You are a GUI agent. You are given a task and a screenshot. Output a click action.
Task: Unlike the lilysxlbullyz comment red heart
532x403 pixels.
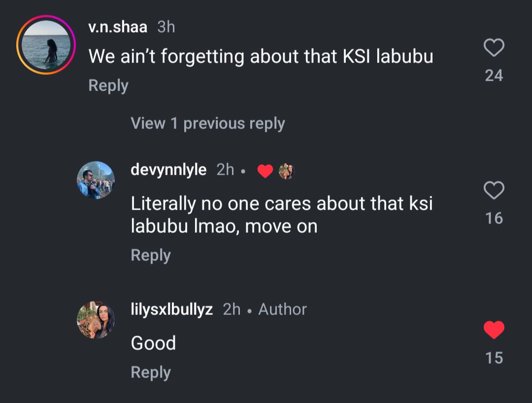pos(494,330)
